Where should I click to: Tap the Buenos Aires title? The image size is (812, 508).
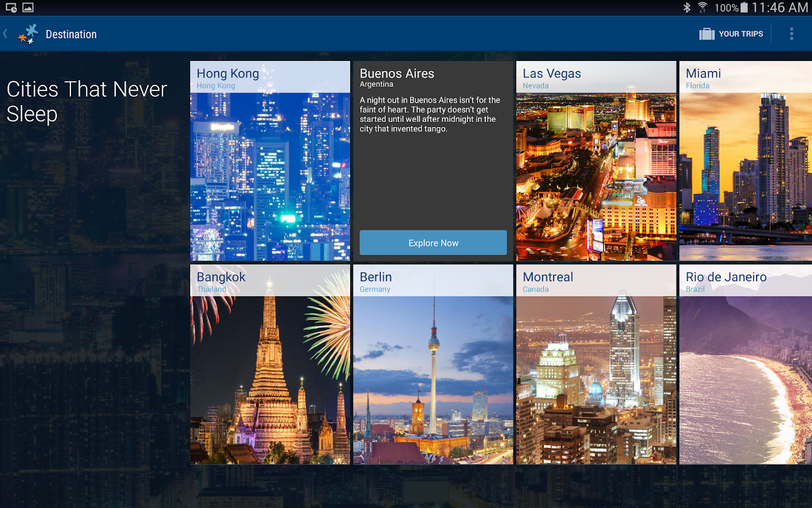pos(397,73)
